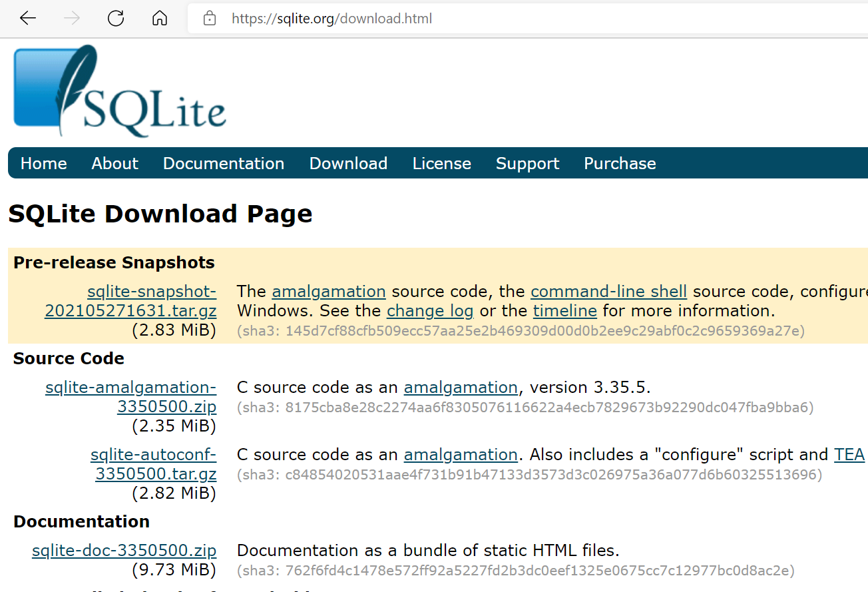868x592 pixels.
Task: Open the License page
Action: (x=441, y=164)
